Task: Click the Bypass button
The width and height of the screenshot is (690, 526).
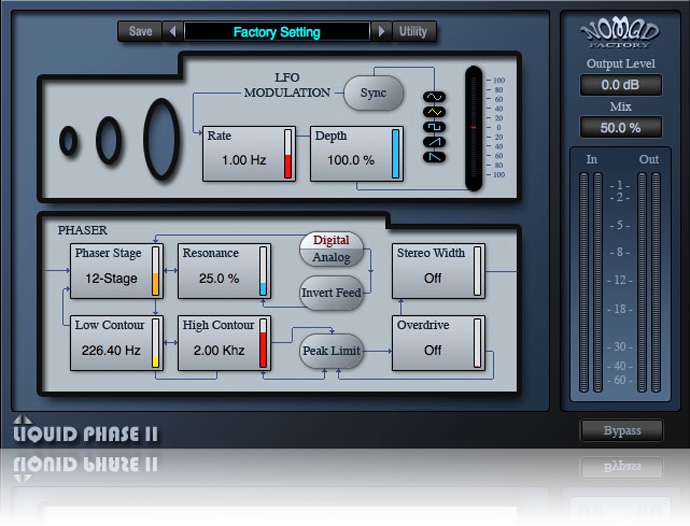Action: [x=620, y=431]
